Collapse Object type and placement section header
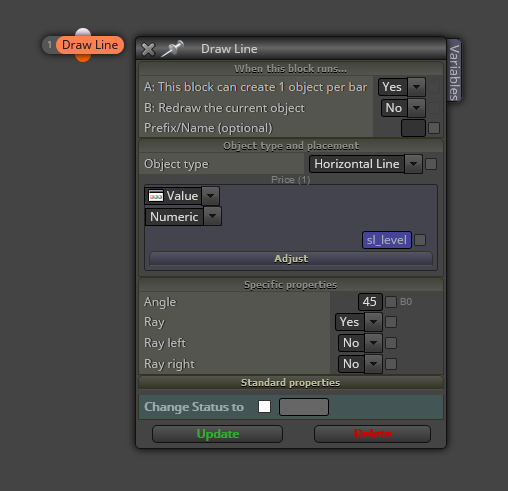The height and width of the screenshot is (491, 508). pos(291,146)
